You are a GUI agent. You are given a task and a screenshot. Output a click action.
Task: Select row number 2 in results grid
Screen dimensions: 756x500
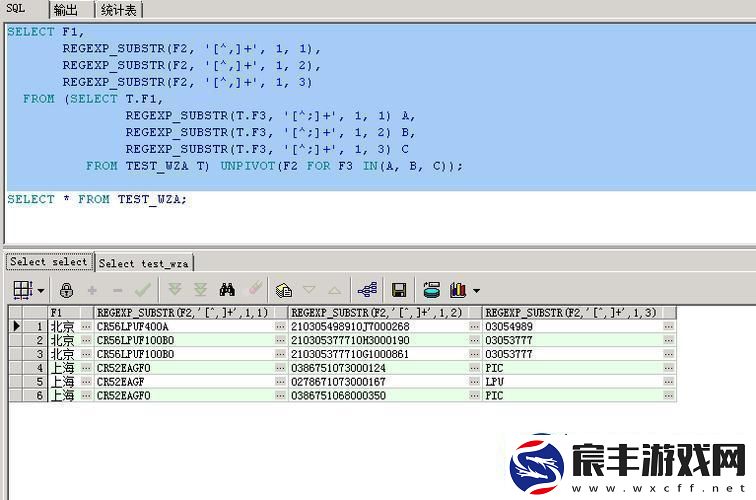click(35, 340)
